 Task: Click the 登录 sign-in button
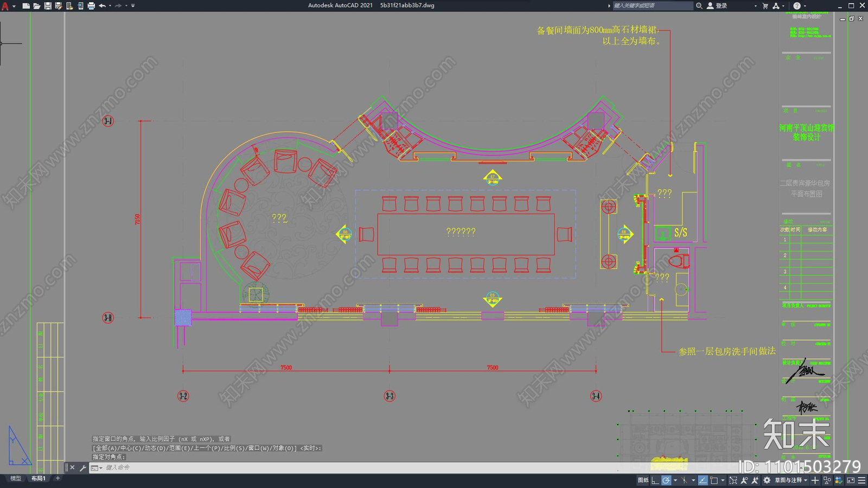point(717,5)
